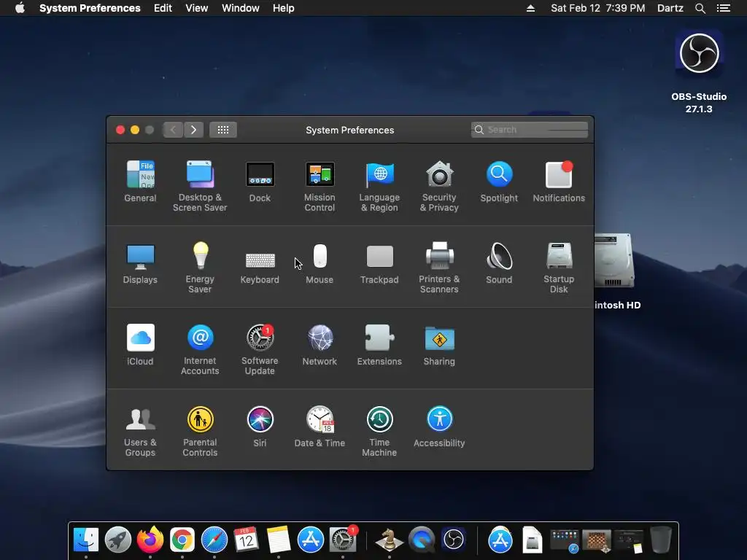747x560 pixels.
Task: Open Desktop & Screen Saver settings
Action: pos(200,186)
